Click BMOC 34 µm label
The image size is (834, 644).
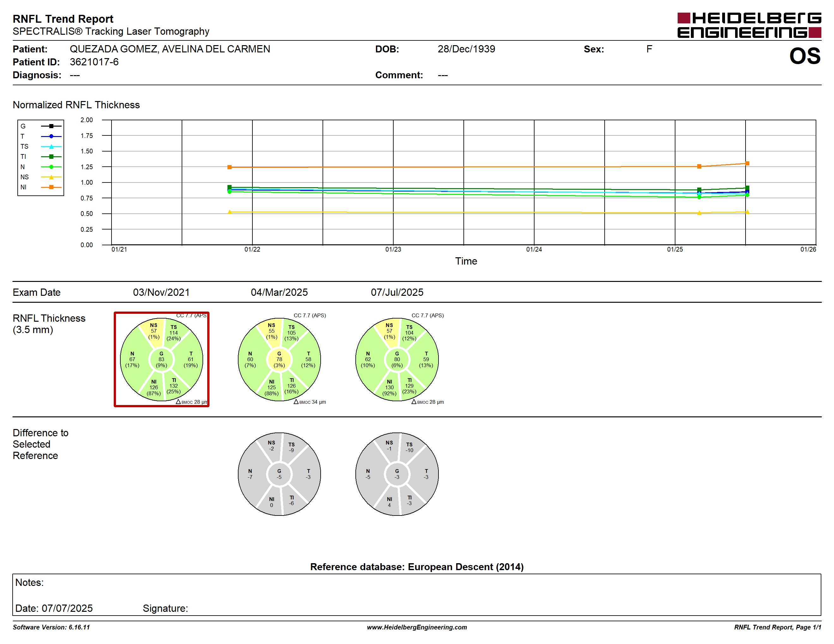click(x=310, y=402)
